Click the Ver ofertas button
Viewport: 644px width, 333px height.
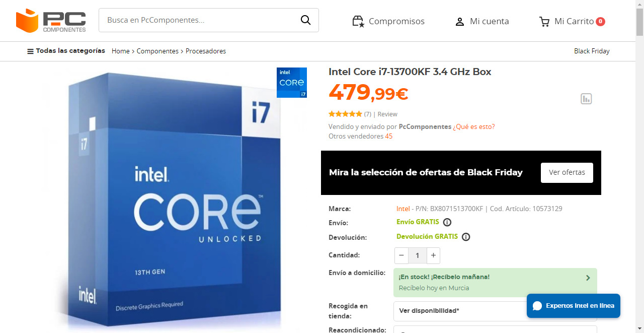[567, 173]
